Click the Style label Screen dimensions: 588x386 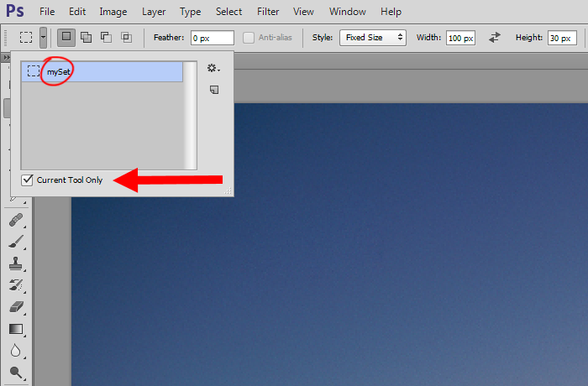click(323, 38)
